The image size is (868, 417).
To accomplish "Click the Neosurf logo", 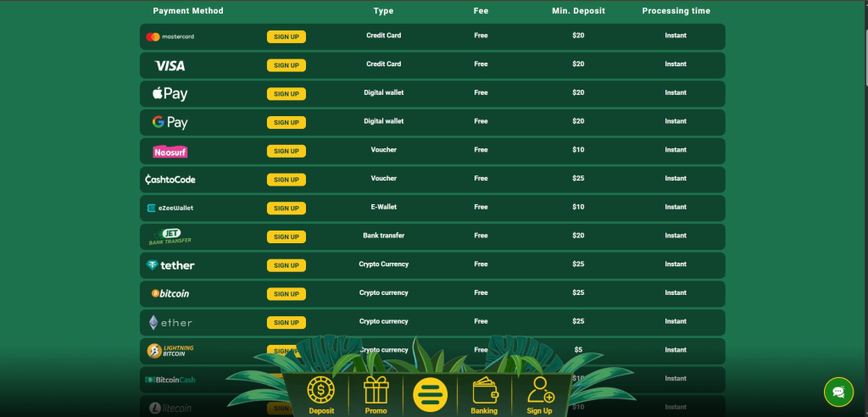I will pos(170,152).
